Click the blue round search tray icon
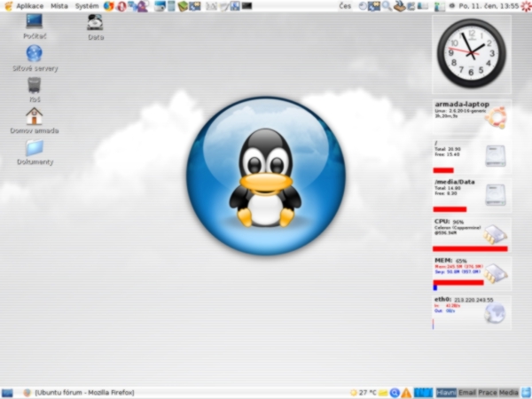 pos(395,393)
